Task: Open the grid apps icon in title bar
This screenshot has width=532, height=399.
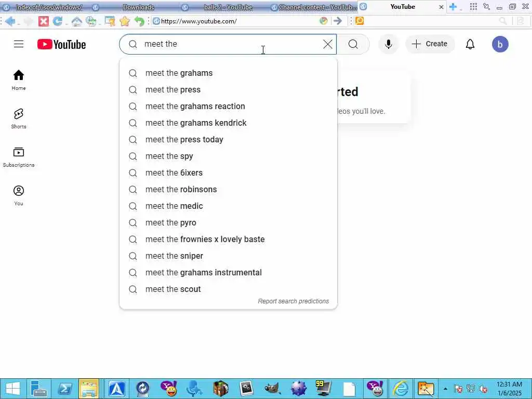Action: click(x=474, y=6)
